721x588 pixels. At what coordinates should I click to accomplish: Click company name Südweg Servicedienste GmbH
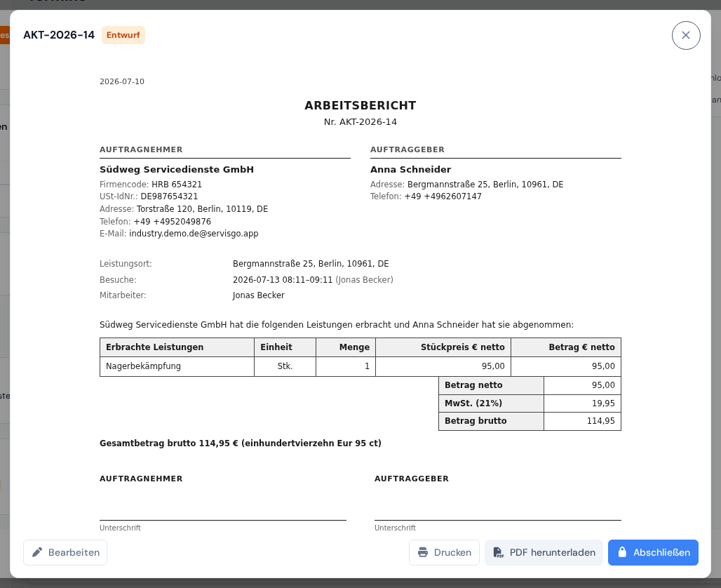click(177, 169)
